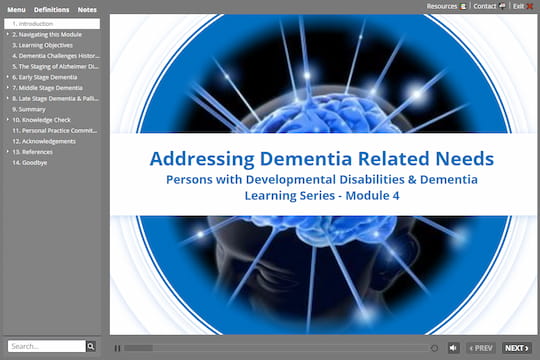
Task: Click the replay circle icon on seekbar
Action: pyautogui.click(x=434, y=348)
